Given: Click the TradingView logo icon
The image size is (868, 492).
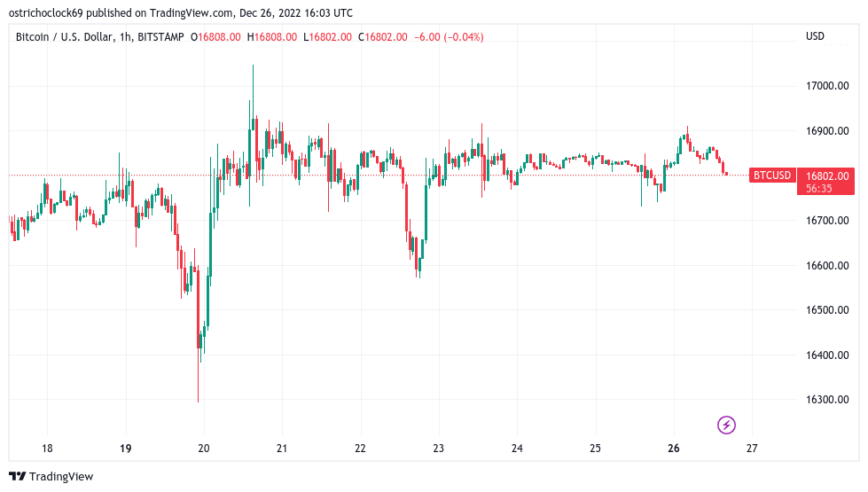Looking at the screenshot, I should [18, 476].
